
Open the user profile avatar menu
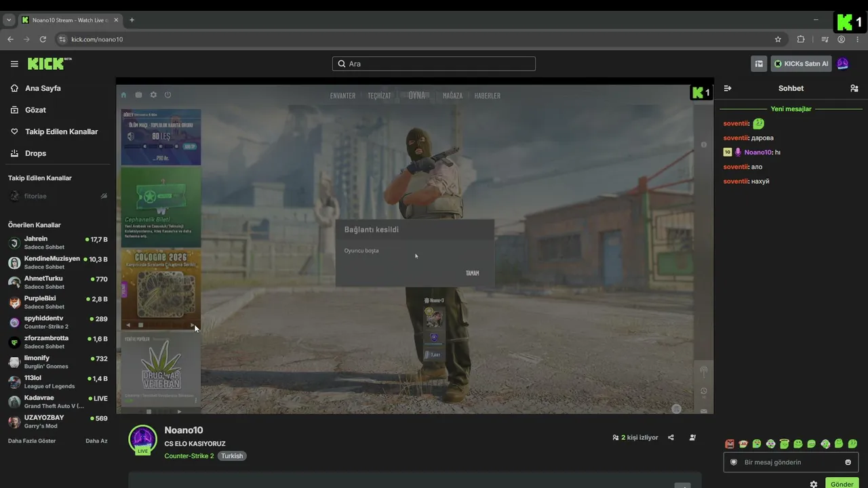[842, 64]
